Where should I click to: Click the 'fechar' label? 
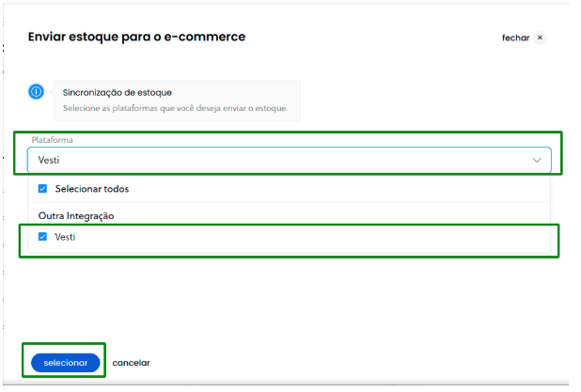point(515,38)
